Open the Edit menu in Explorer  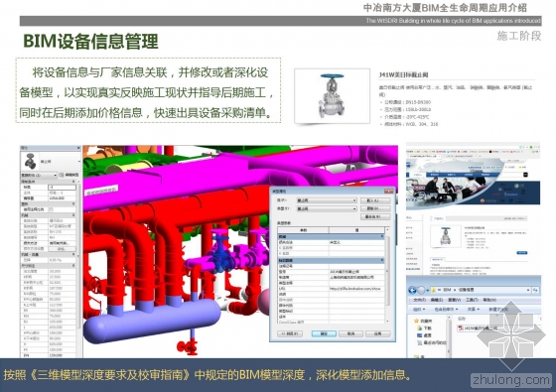(x=436, y=300)
